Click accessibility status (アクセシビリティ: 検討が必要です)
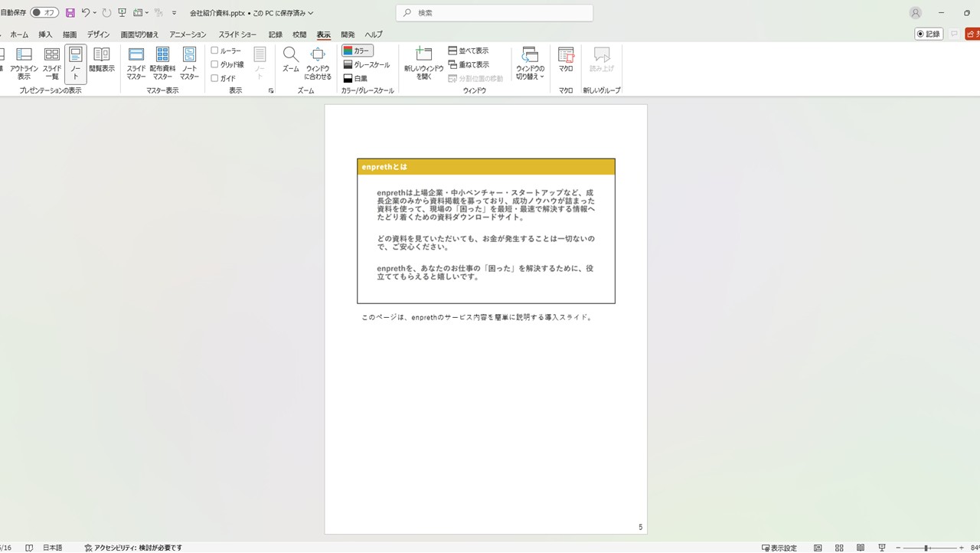Viewport: 980px width, 553px height. coord(133,548)
